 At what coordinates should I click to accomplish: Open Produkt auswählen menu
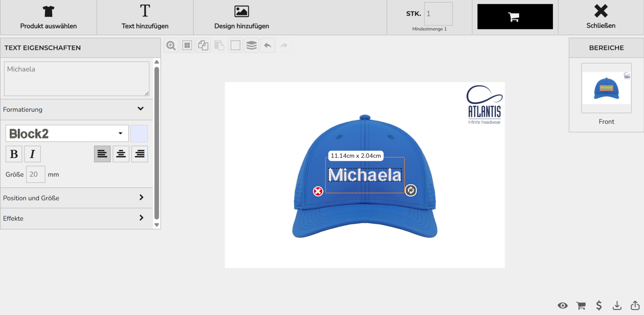[48, 18]
